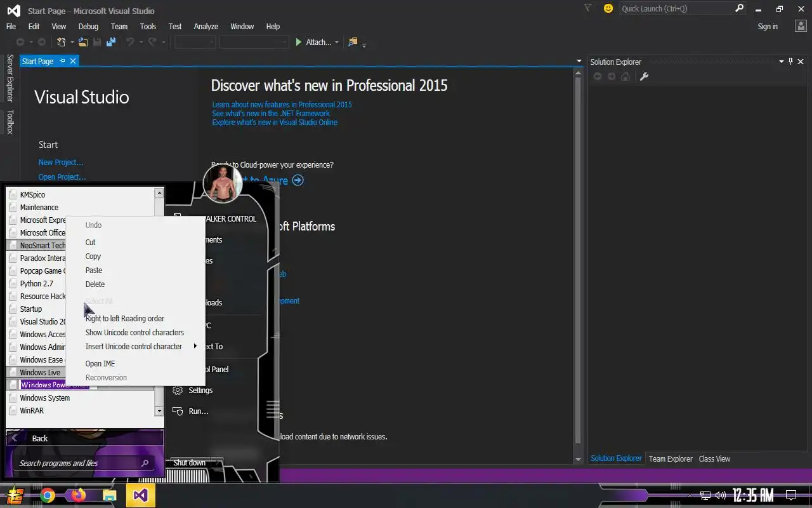The image size is (812, 508).
Task: Click the Settings gear in Start menu
Action: click(x=178, y=390)
